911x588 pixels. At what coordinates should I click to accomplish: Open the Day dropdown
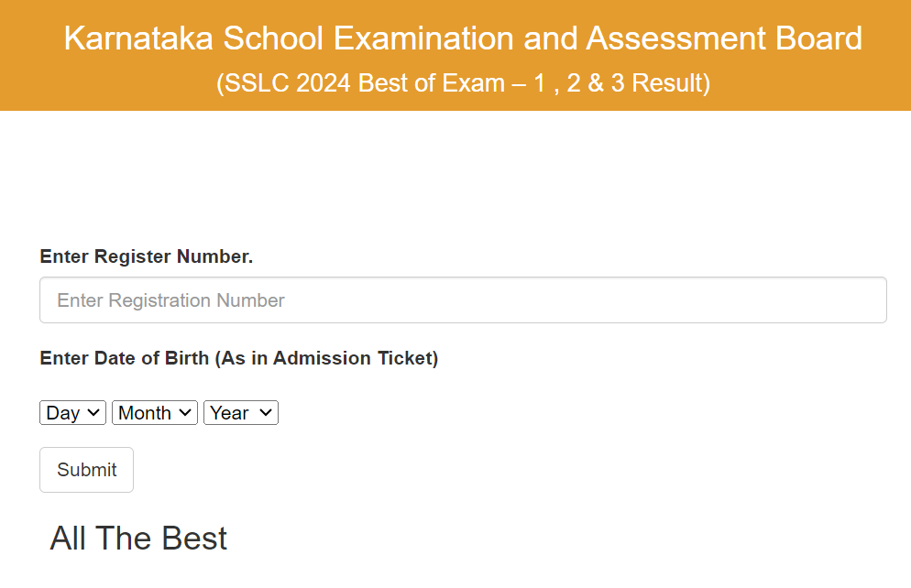point(72,413)
